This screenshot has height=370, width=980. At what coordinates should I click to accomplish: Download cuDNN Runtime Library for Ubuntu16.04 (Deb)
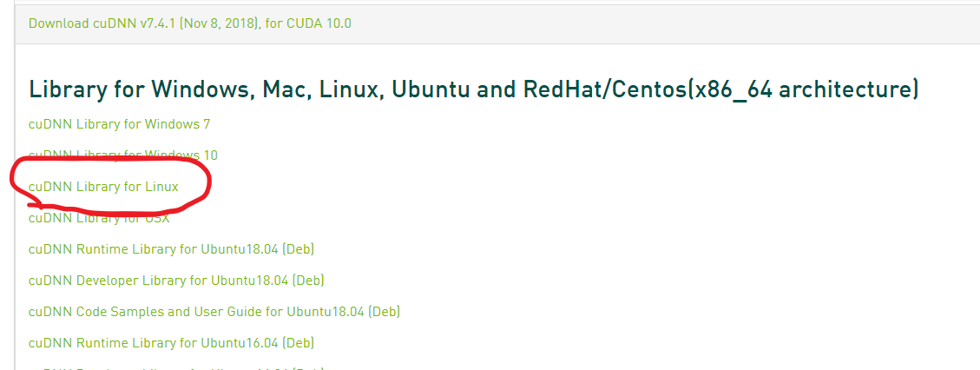[x=171, y=342]
